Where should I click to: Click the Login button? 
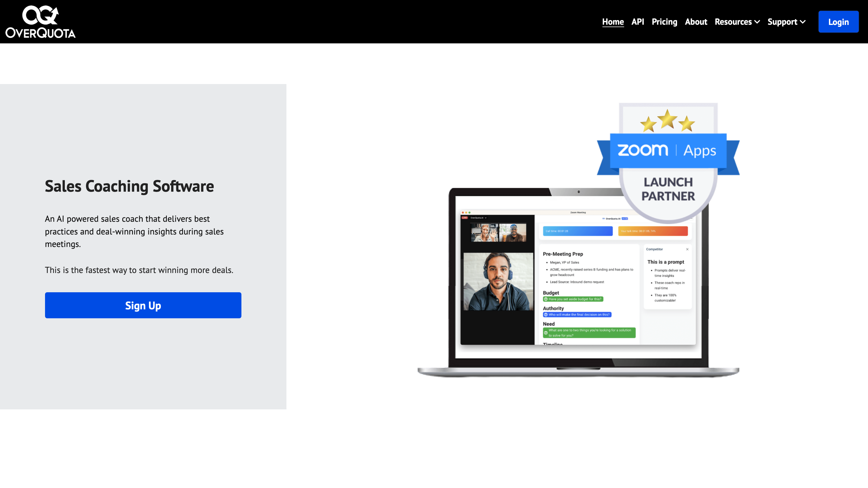click(838, 21)
